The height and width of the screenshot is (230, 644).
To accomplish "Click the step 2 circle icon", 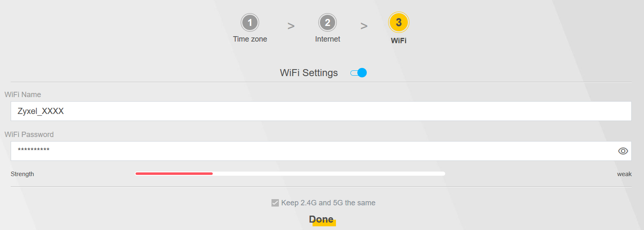I will point(327,23).
